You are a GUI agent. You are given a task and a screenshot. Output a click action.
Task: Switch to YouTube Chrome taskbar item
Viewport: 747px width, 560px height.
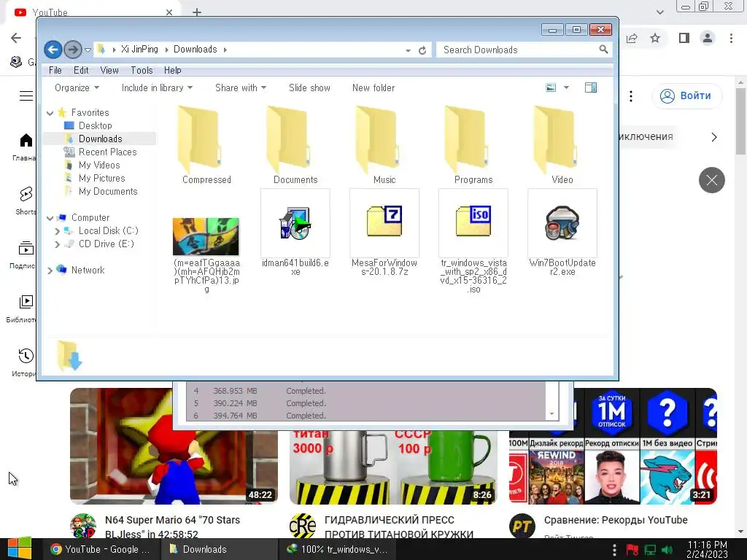[x=100, y=549]
